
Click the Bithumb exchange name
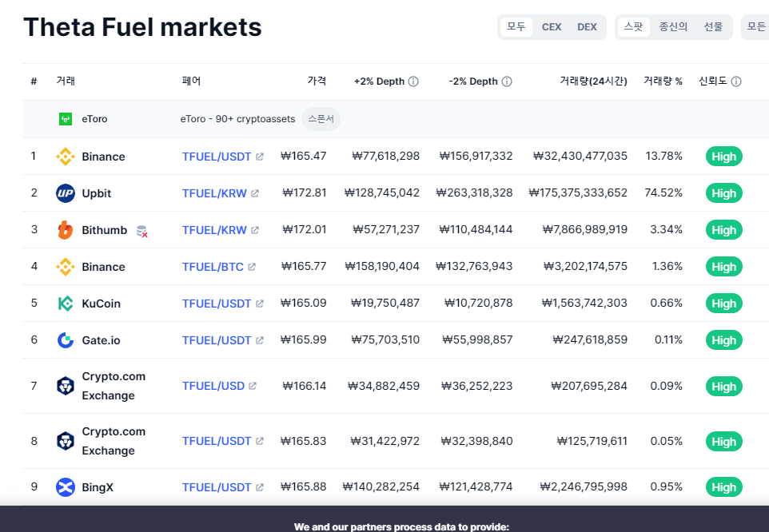(x=104, y=230)
